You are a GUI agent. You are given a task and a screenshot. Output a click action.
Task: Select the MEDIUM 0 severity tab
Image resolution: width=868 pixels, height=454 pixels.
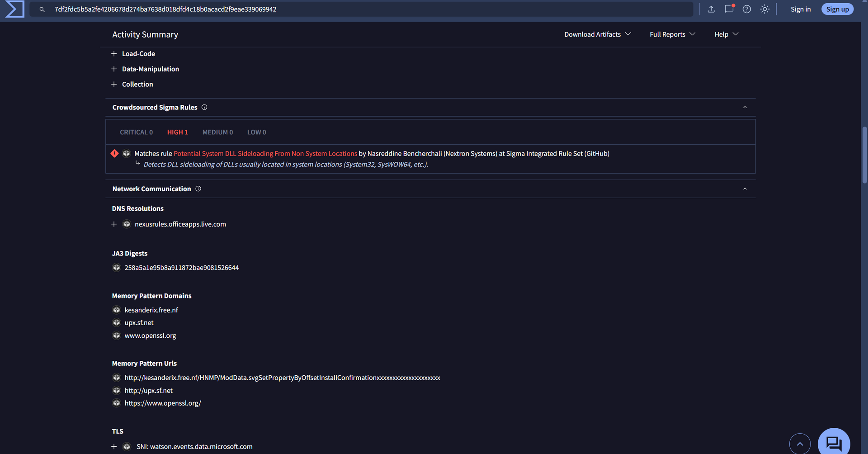(217, 132)
